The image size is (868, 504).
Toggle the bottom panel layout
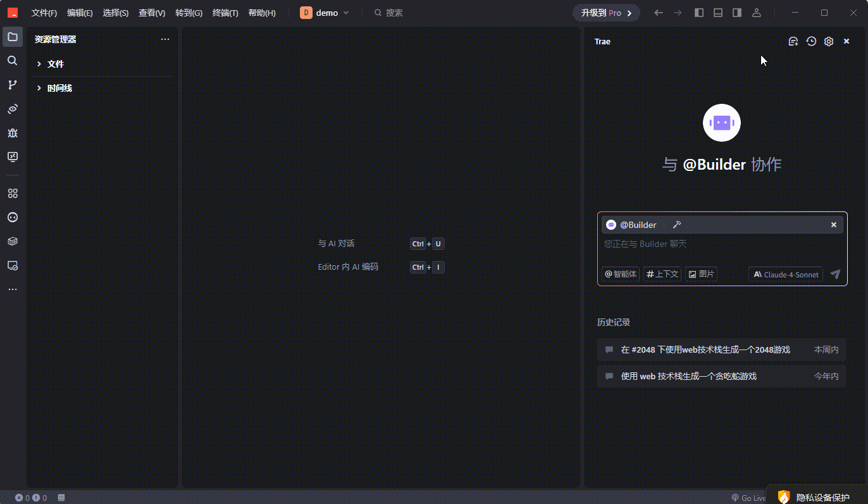tap(718, 13)
